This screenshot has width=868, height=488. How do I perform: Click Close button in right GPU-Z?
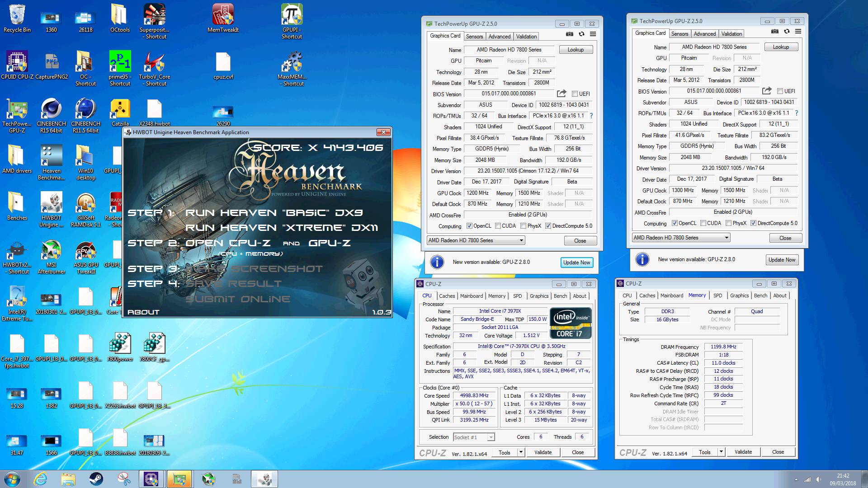pyautogui.click(x=785, y=238)
